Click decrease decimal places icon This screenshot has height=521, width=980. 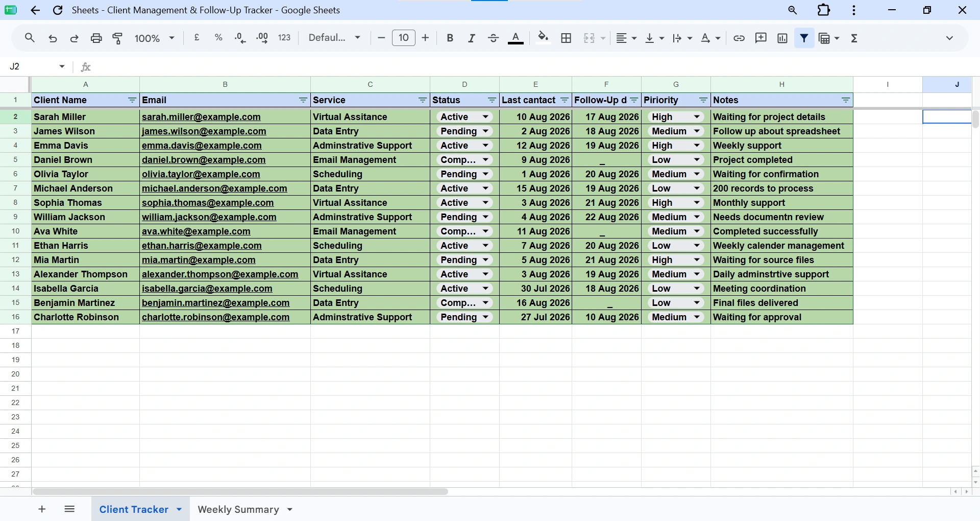click(x=240, y=38)
